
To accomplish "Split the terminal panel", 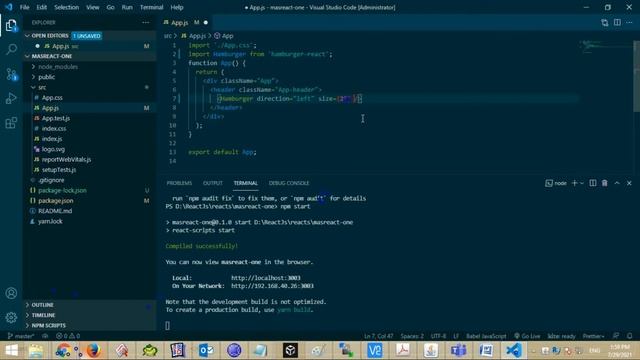I will coord(593,183).
